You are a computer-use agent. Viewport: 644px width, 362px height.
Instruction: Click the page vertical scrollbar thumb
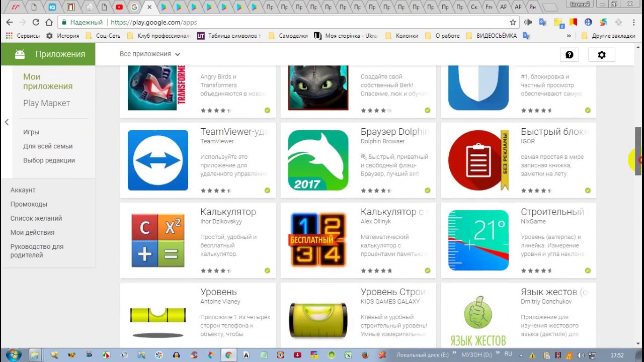[638, 151]
